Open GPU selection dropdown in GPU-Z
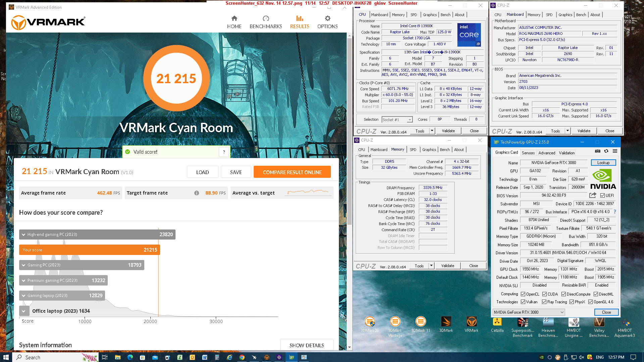The width and height of the screenshot is (644, 362). (x=529, y=312)
